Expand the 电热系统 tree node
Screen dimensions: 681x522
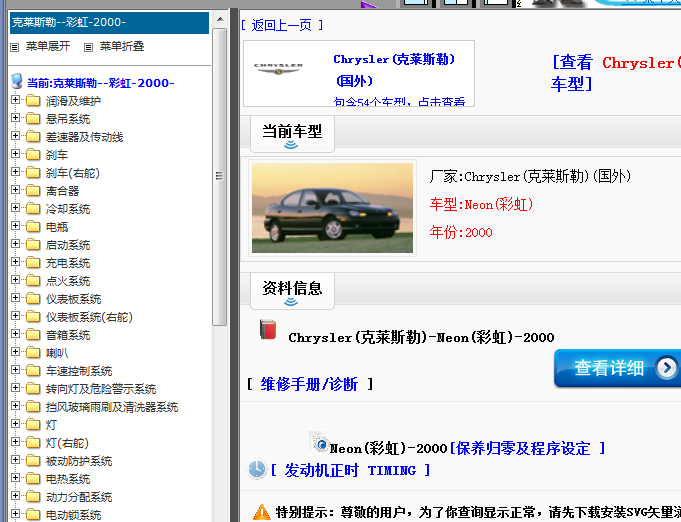pos(16,478)
